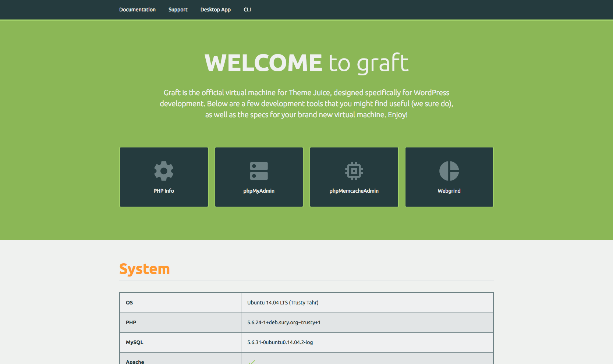Click the Apache row label
This screenshot has height=364, width=613.
click(135, 361)
